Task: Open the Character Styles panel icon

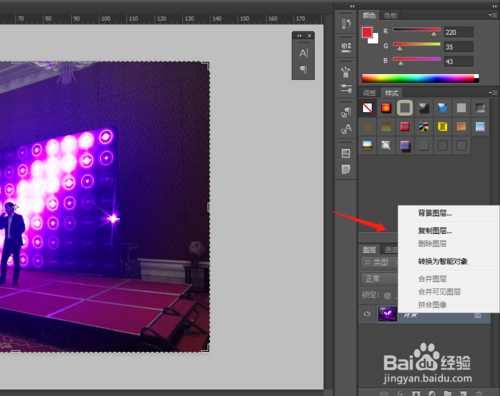Action: point(346,128)
